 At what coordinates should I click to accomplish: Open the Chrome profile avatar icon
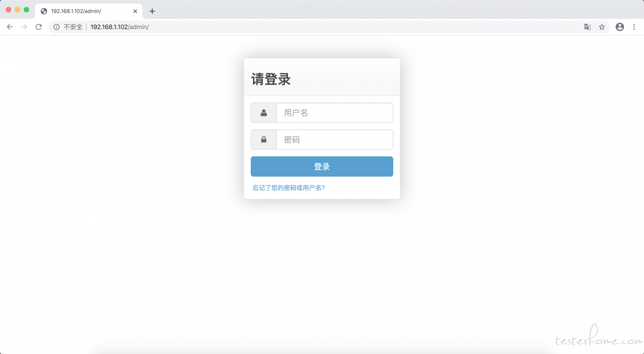[x=620, y=27]
